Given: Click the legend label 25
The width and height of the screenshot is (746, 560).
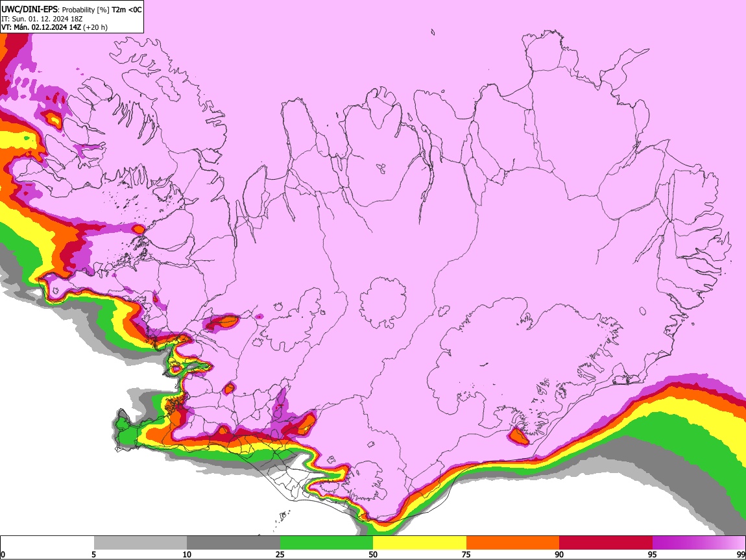Looking at the screenshot, I should pyautogui.click(x=280, y=555).
